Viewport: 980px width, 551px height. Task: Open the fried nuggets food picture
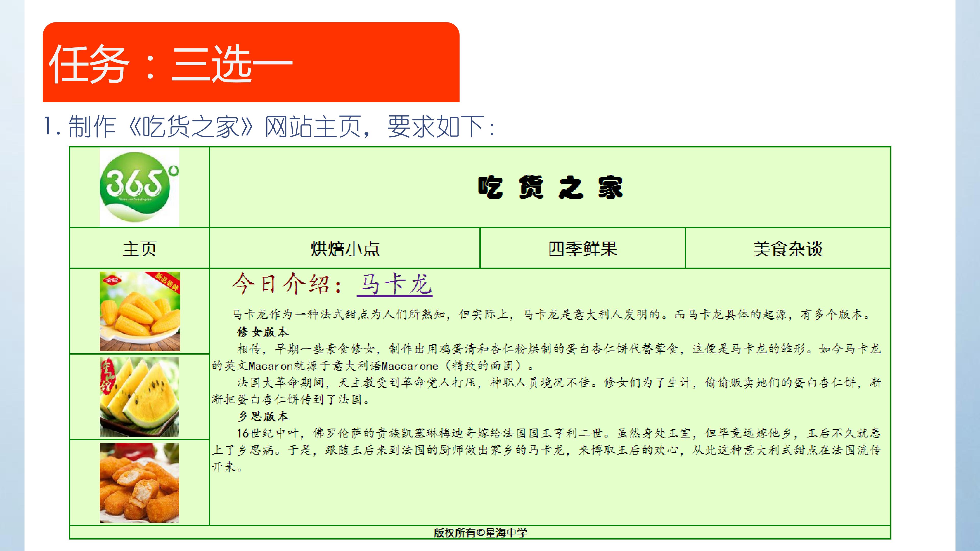coord(139,483)
